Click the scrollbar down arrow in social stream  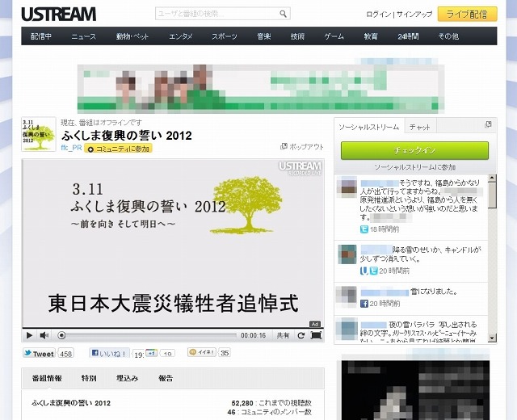click(492, 338)
